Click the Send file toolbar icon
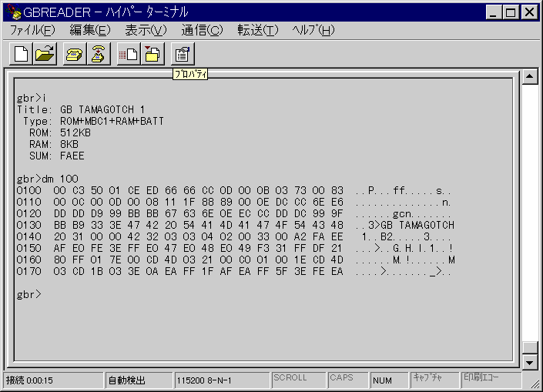The height and width of the screenshot is (392, 543). click(x=128, y=54)
